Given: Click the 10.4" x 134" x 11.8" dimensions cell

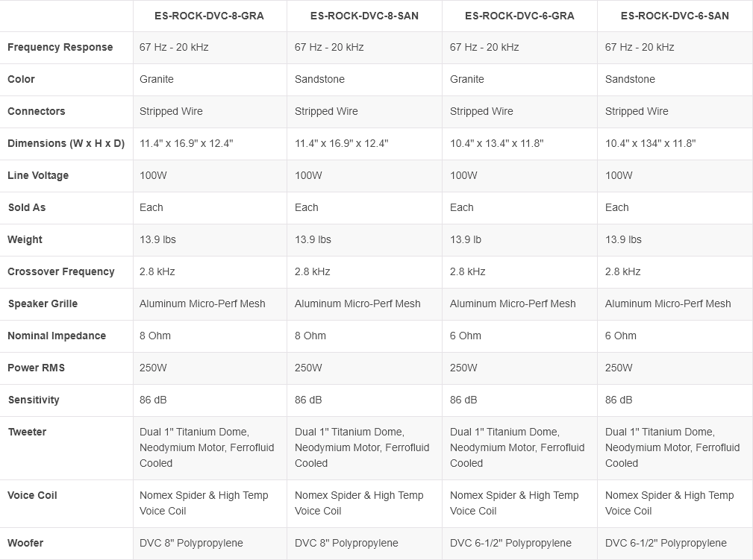Looking at the screenshot, I should click(650, 143).
